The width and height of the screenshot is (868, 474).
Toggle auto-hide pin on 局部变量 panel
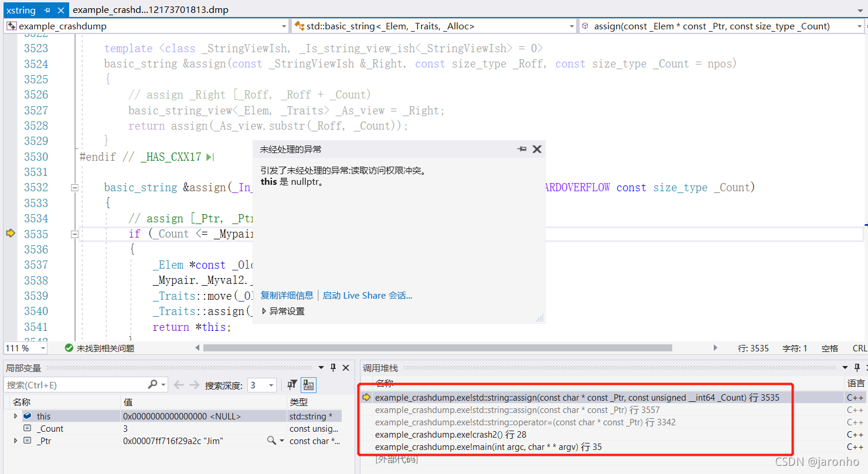coord(333,368)
